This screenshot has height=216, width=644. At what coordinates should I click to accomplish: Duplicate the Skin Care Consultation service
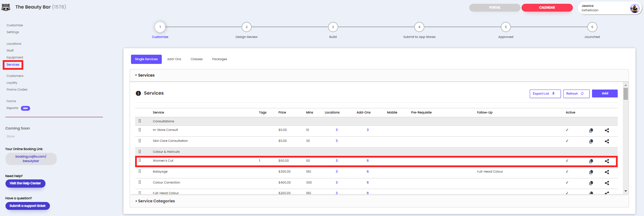click(x=591, y=141)
